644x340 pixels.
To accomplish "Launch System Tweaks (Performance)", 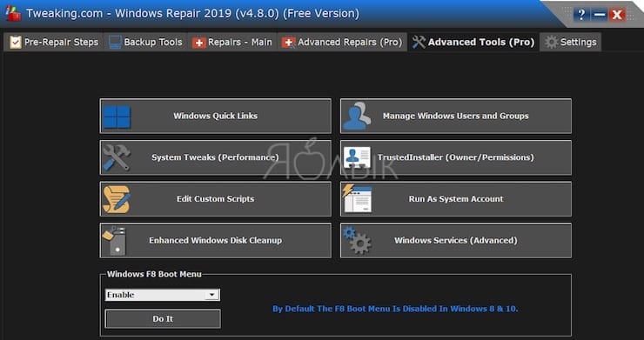I will pos(215,157).
